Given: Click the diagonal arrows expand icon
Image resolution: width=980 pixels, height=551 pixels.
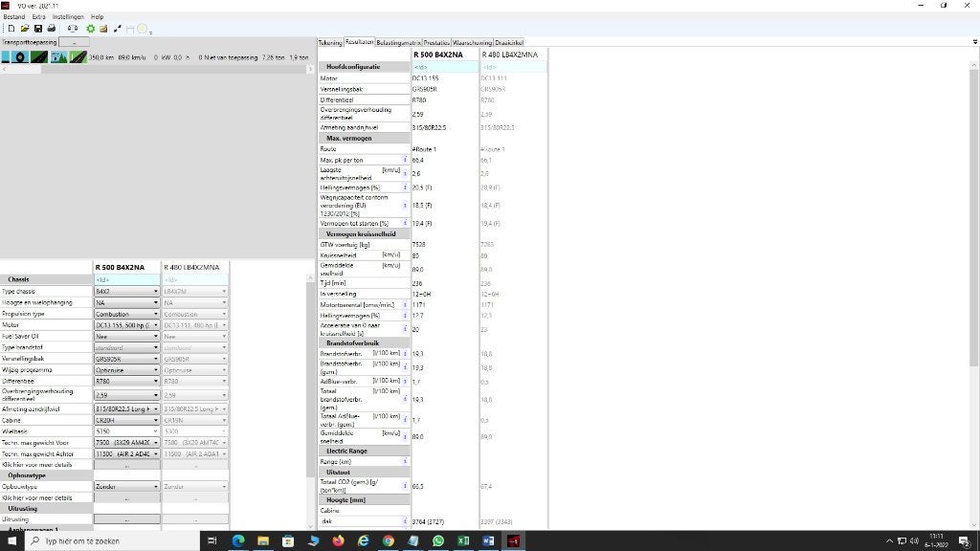Looking at the screenshot, I should [117, 29].
